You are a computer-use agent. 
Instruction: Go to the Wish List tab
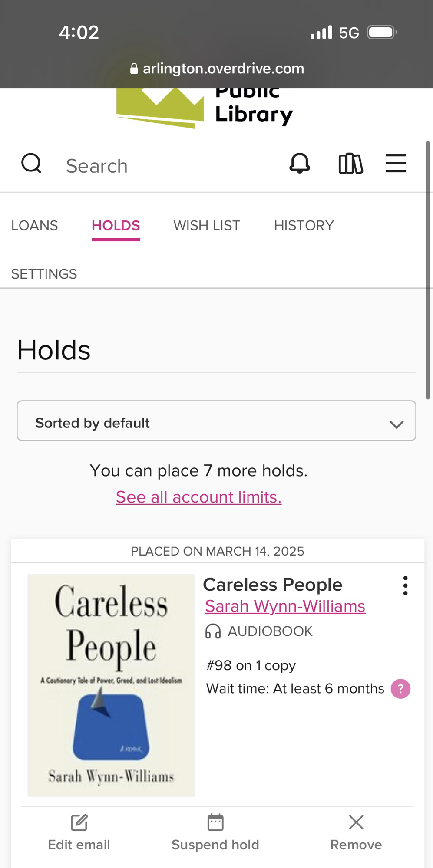coord(207,226)
